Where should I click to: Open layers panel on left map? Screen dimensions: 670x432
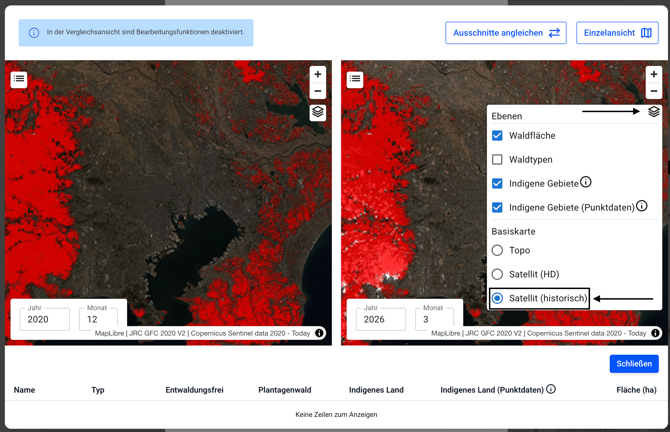click(318, 113)
